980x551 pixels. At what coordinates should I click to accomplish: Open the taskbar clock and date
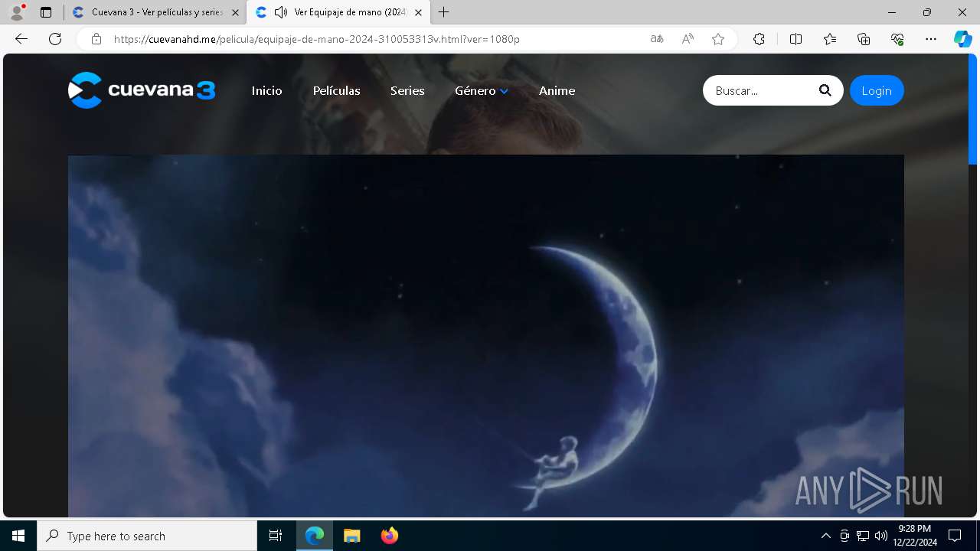[915, 536]
